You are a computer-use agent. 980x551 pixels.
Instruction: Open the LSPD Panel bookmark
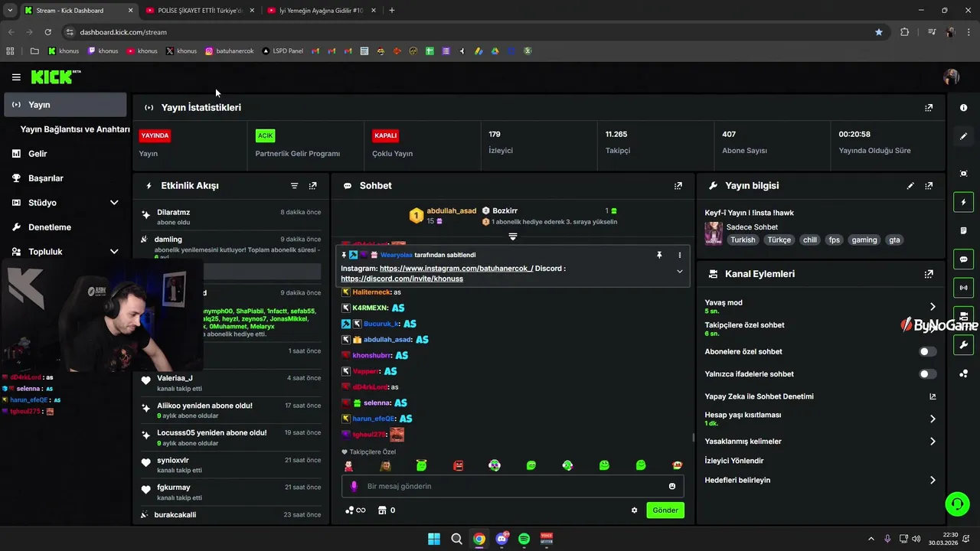click(x=283, y=51)
